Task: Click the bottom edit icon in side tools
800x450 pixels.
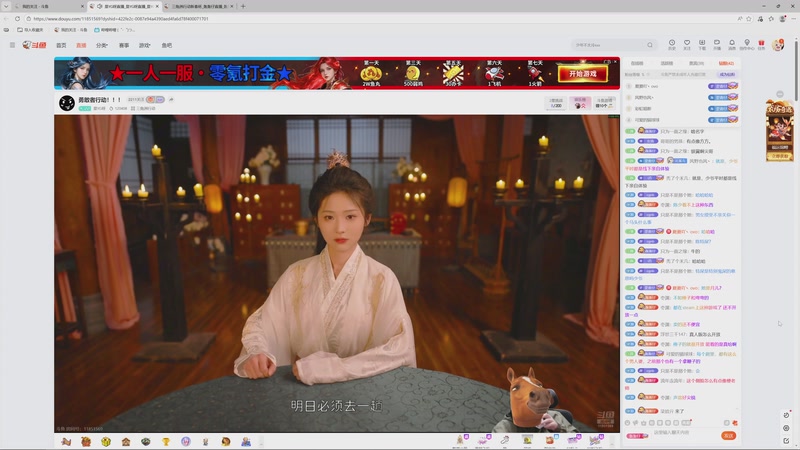Action: click(x=786, y=440)
